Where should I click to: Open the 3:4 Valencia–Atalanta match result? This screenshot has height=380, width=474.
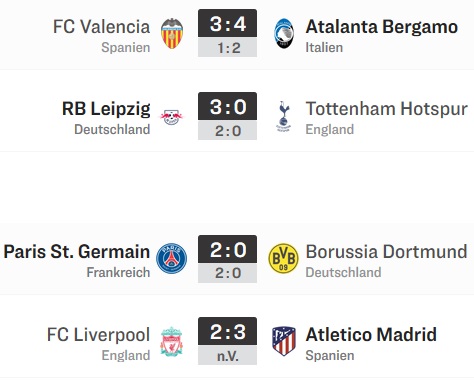(x=227, y=33)
